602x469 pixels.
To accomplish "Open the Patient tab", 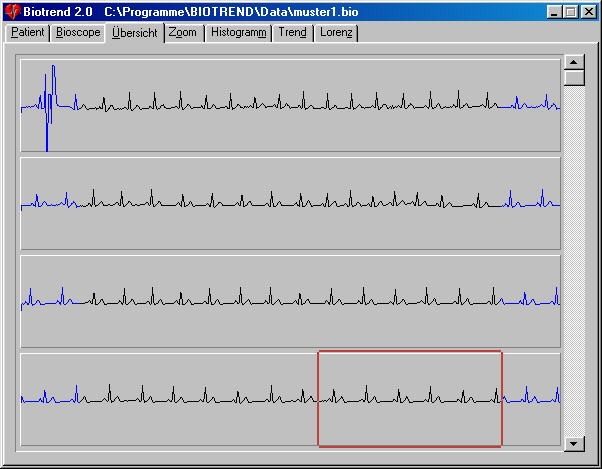I will pos(27,33).
